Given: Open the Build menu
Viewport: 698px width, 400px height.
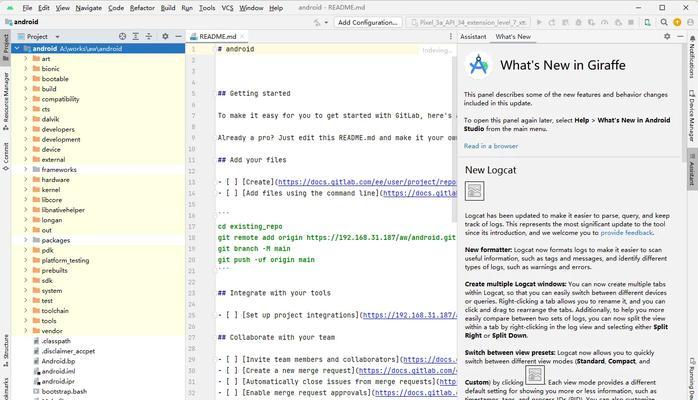Looking at the screenshot, I should (x=168, y=8).
